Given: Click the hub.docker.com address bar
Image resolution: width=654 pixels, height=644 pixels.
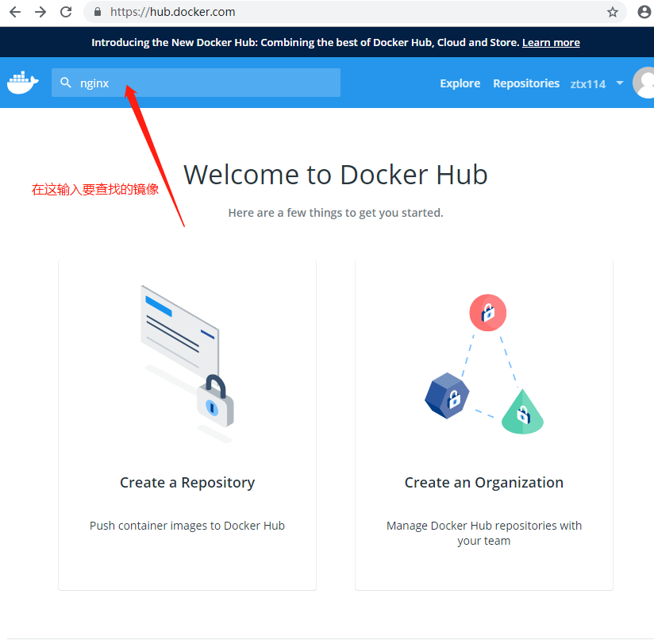Looking at the screenshot, I should pyautogui.click(x=355, y=12).
